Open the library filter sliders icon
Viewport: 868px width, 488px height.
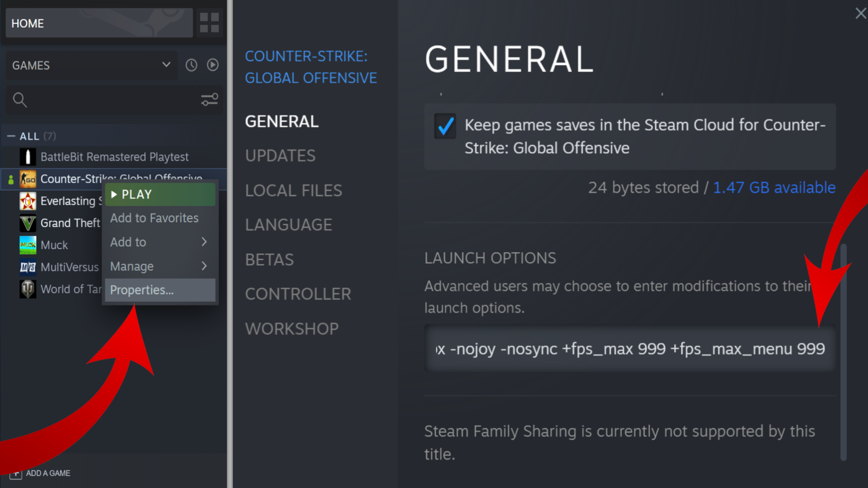click(209, 100)
